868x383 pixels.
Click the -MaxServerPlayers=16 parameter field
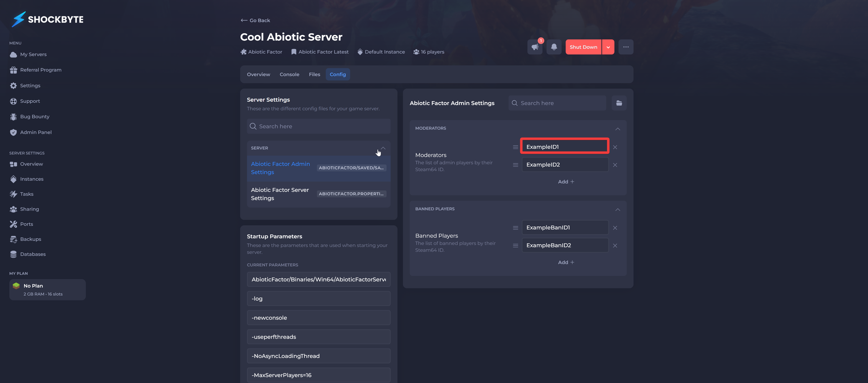pyautogui.click(x=318, y=375)
